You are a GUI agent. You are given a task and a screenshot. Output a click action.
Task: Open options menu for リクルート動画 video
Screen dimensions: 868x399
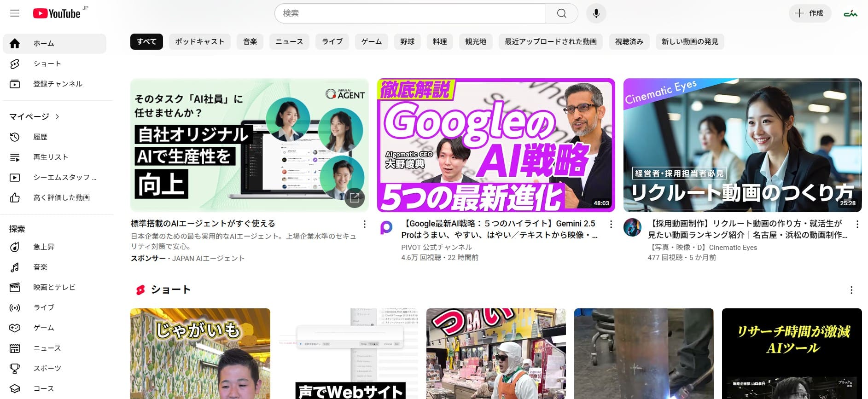pos(857,224)
